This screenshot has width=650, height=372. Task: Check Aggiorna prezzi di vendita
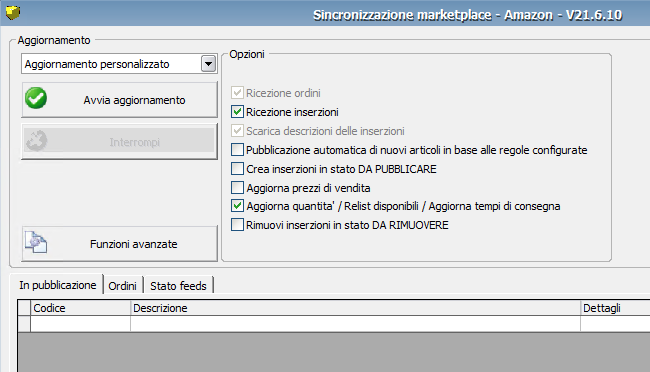237,188
